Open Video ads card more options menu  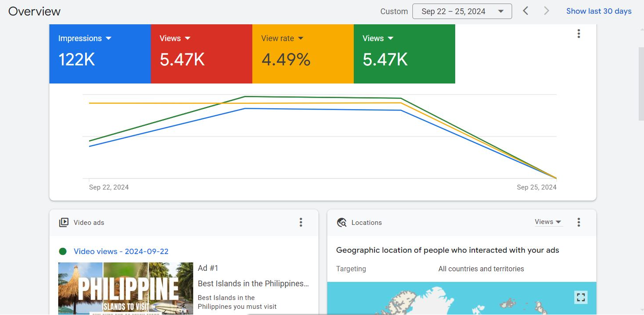click(x=301, y=222)
